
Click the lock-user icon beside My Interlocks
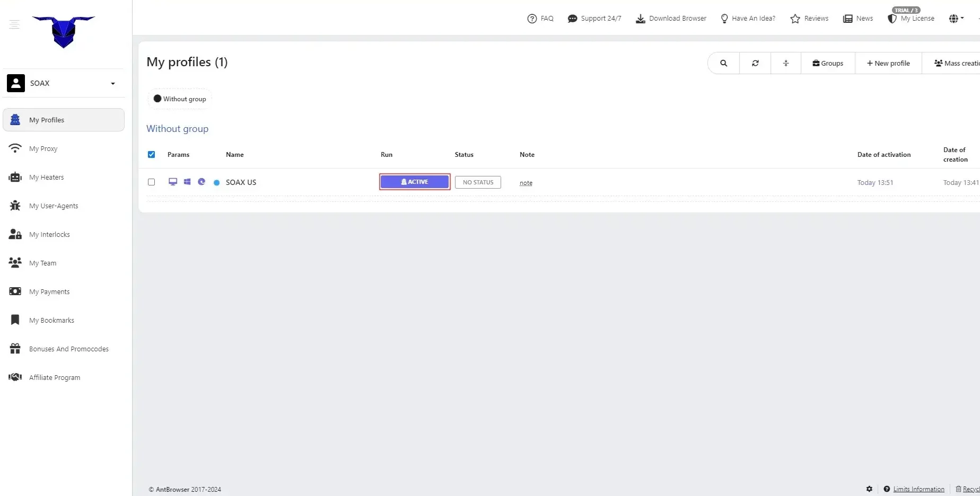click(x=15, y=234)
